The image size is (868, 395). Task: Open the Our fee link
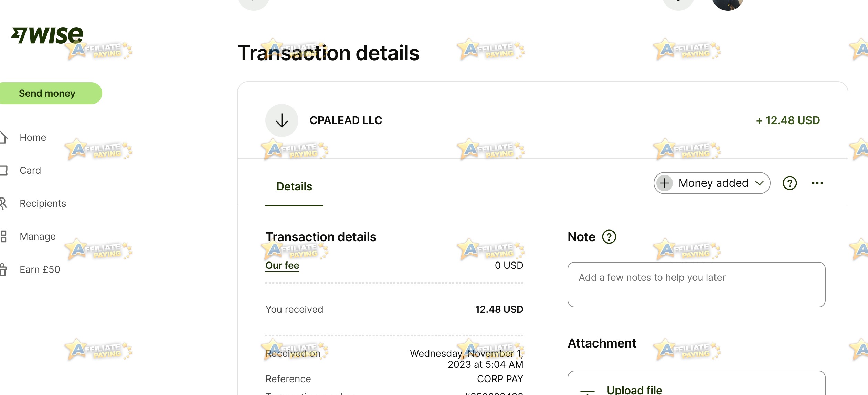pos(282,265)
